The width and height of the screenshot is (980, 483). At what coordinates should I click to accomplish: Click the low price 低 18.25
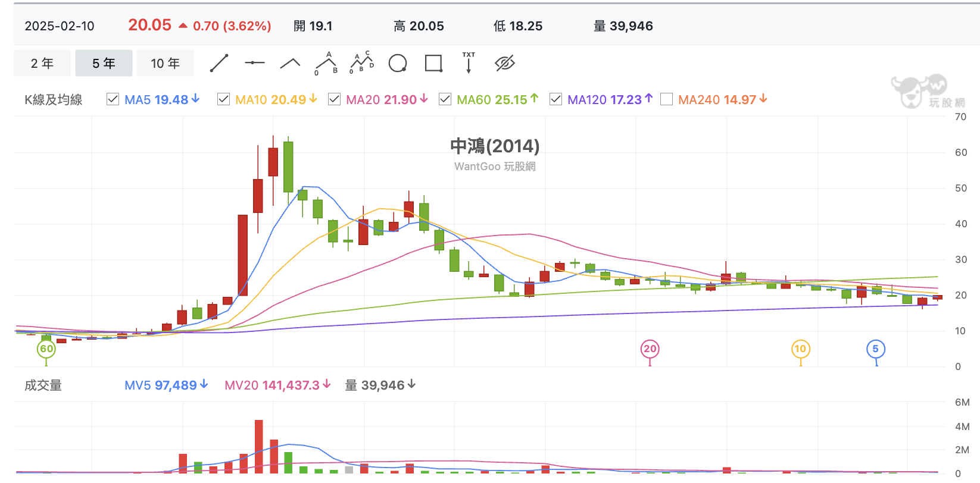click(518, 26)
